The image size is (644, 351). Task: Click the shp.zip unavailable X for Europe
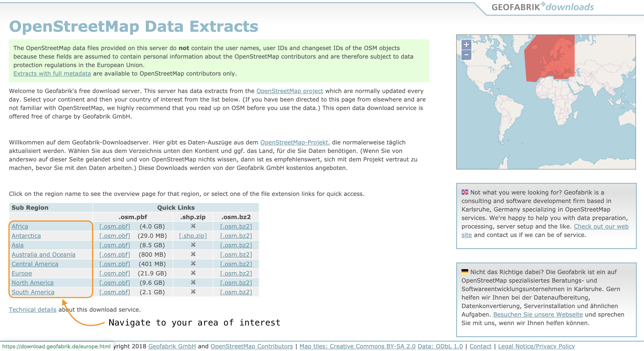click(x=193, y=273)
